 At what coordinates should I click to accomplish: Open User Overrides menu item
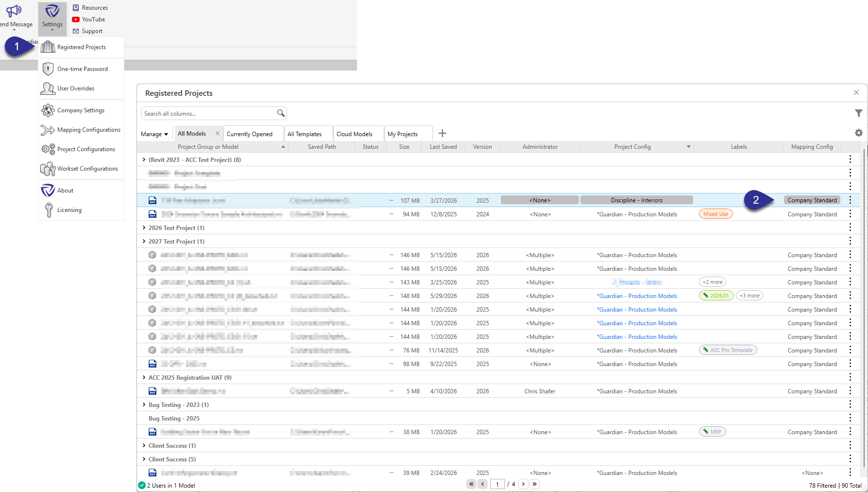tap(81, 88)
